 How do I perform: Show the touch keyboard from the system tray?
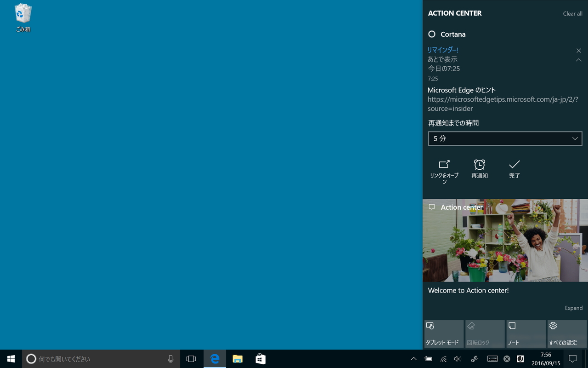tap(492, 359)
